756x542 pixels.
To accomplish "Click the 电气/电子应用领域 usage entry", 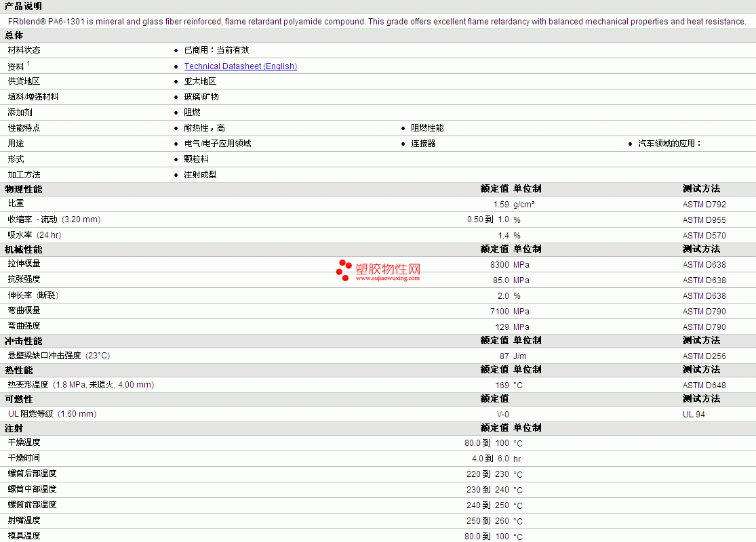I will 218,144.
